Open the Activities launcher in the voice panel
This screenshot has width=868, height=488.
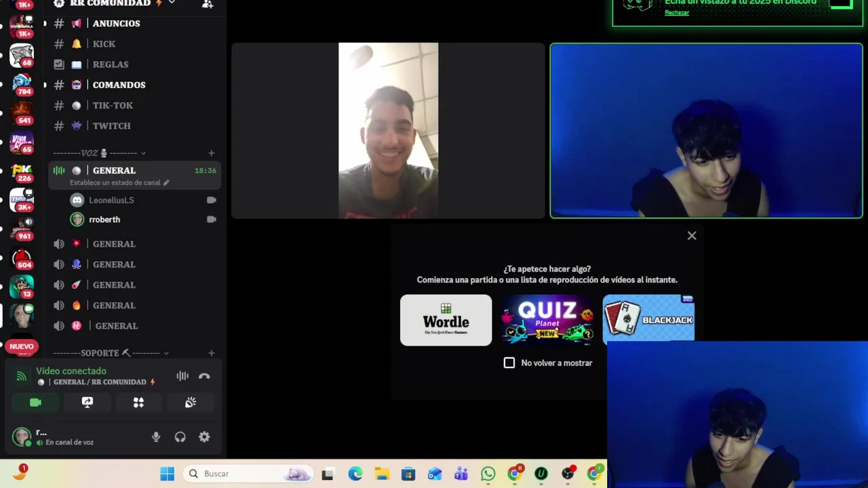coord(138,403)
